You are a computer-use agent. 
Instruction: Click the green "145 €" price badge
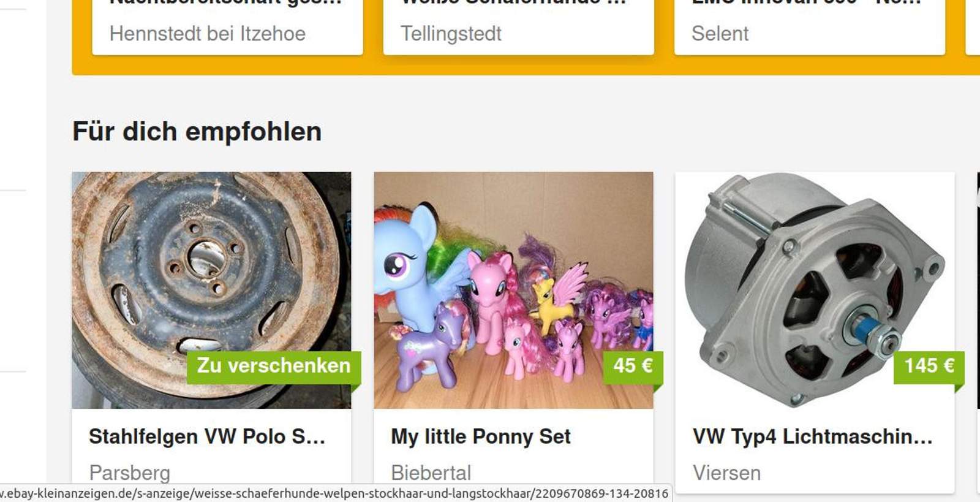pyautogui.click(x=929, y=366)
